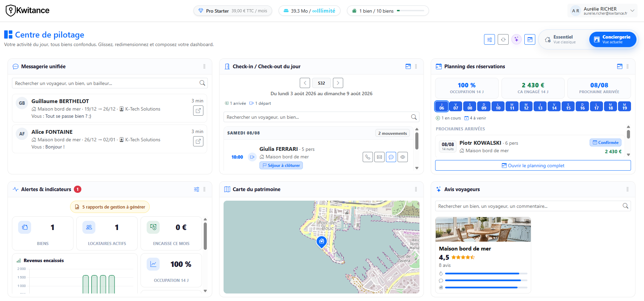Screen dimensions: 644x301
Task: Click Confirmée status badge for Piotr KOWALSKI
Action: coord(605,143)
